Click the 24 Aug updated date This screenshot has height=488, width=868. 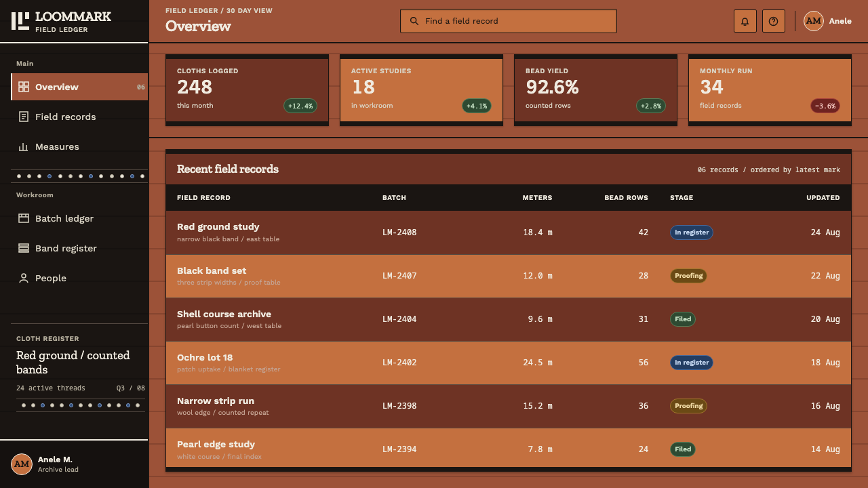tap(825, 232)
